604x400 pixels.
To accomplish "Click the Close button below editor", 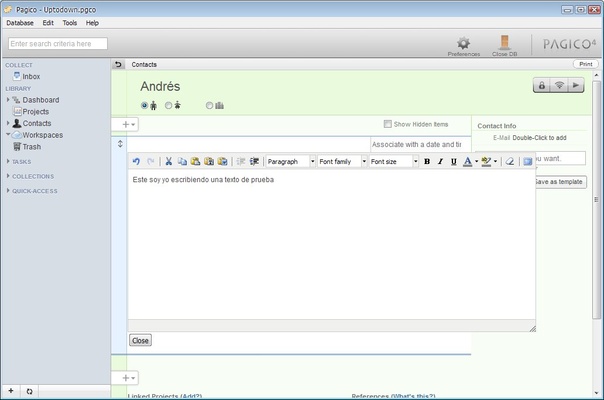I will [140, 340].
